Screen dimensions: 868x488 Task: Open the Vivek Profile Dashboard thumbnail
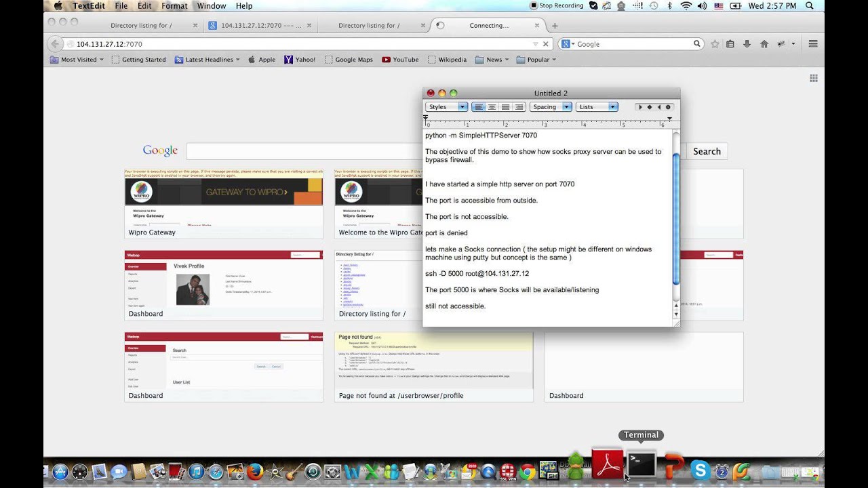[224, 285]
